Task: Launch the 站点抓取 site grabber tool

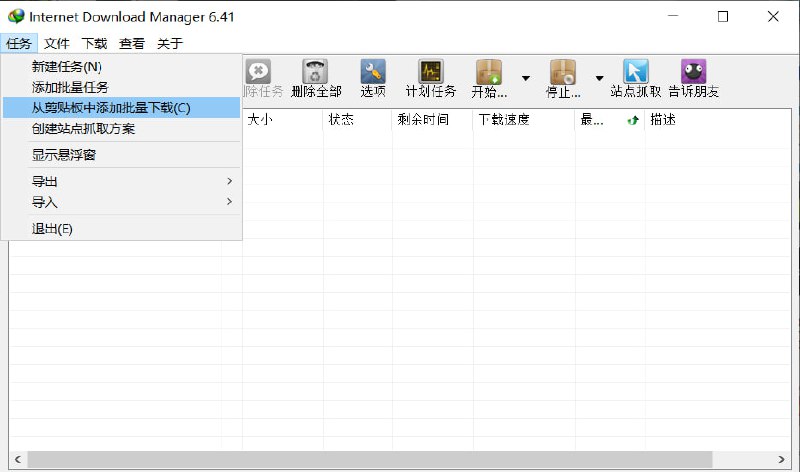Action: click(x=636, y=78)
